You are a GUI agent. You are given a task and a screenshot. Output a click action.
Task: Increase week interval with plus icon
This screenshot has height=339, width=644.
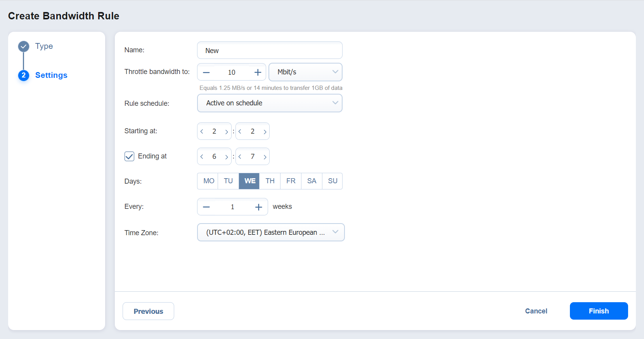coord(259,207)
